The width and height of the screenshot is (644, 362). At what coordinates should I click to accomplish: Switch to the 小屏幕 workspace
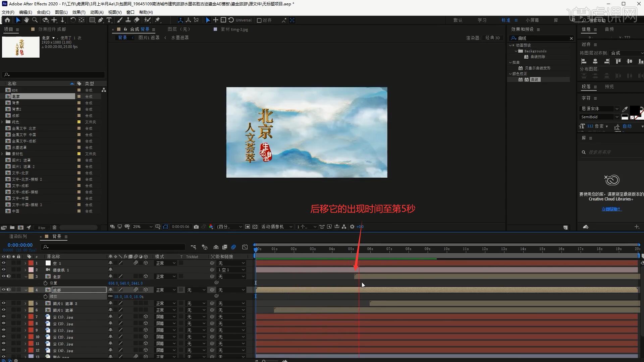tap(532, 20)
